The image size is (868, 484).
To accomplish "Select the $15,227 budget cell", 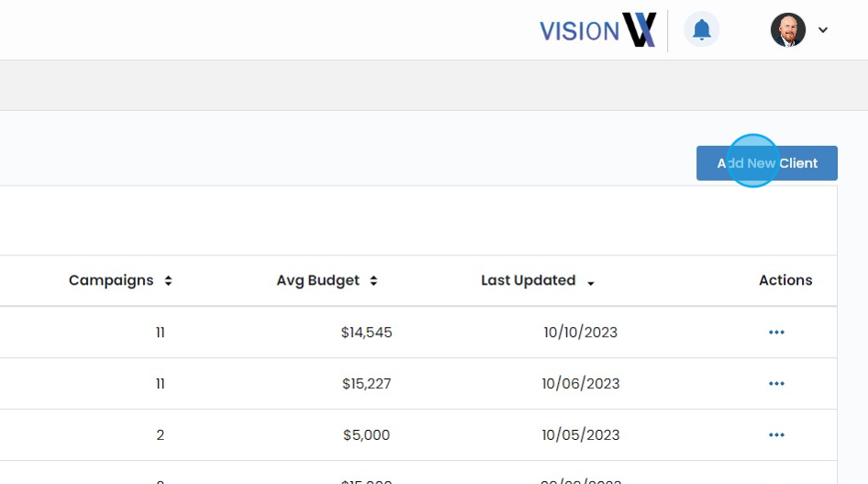I will tap(366, 384).
